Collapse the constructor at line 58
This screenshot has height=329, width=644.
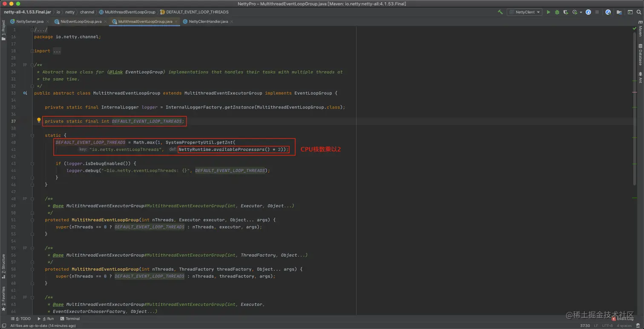(x=32, y=269)
